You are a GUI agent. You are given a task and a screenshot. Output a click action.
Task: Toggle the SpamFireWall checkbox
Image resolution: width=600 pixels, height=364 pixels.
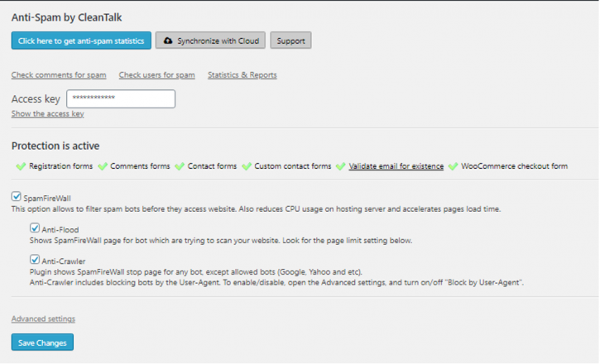[x=16, y=197]
